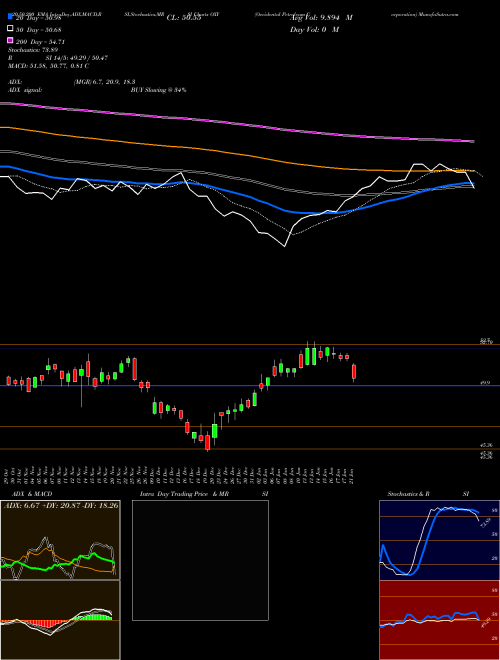
Task: Select the '50 Day - 50.68' legend text
Action: pos(38,29)
